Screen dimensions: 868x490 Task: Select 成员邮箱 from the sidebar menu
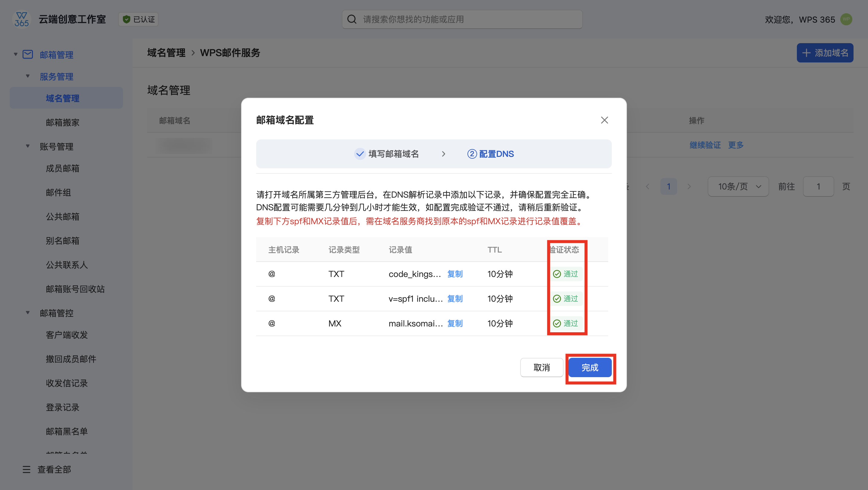[63, 168]
